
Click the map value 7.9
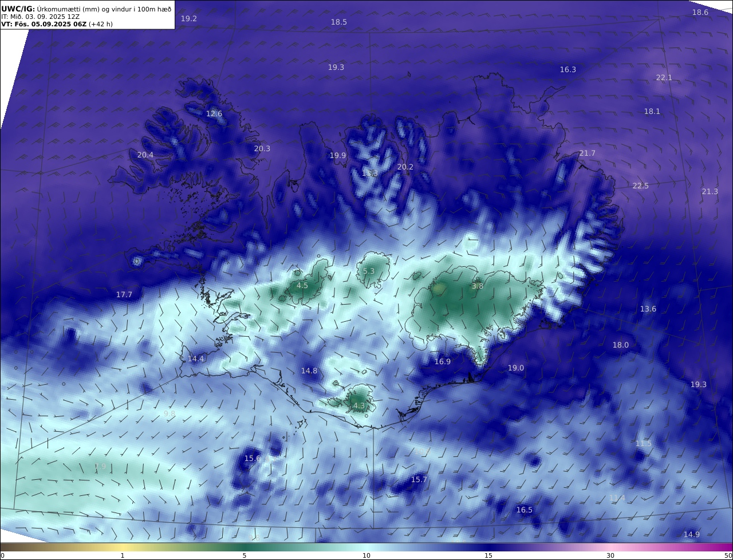tap(100, 467)
